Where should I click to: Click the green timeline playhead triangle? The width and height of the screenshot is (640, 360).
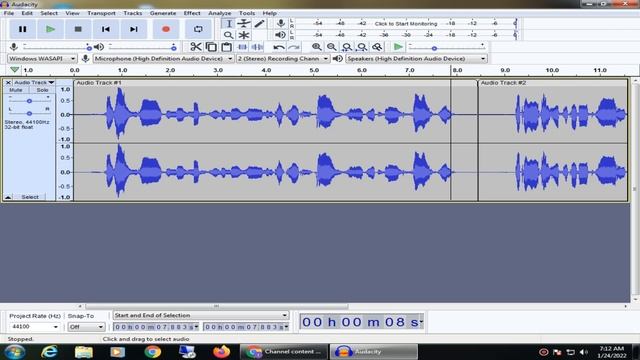click(15, 70)
